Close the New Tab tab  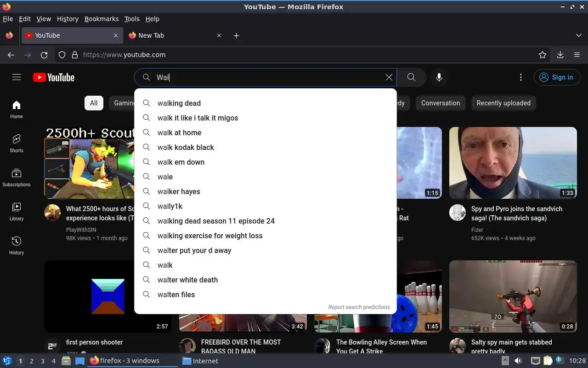click(x=219, y=35)
